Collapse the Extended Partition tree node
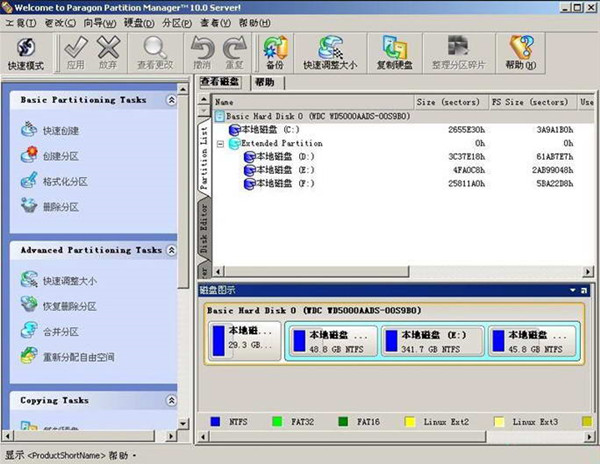 coord(221,143)
